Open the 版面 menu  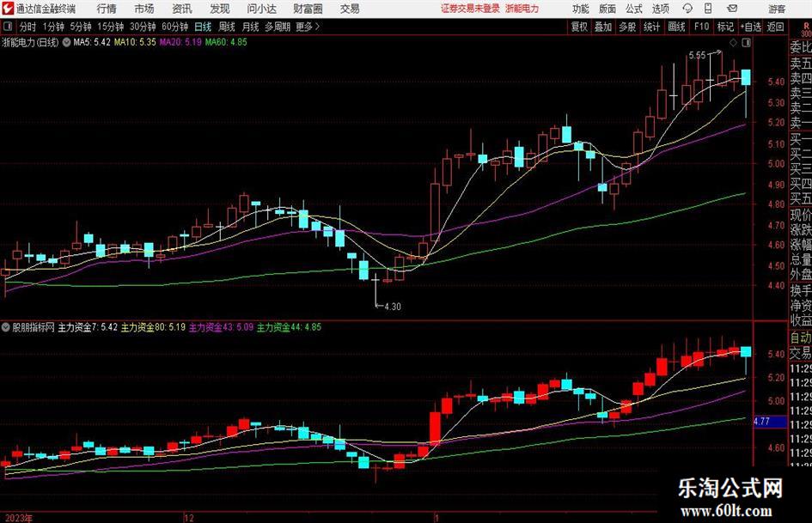607,9
